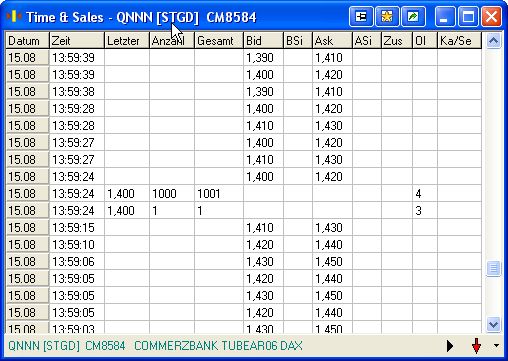508x361 pixels.
Task: Open the small dropdown arrow in status bar
Action: 497,346
